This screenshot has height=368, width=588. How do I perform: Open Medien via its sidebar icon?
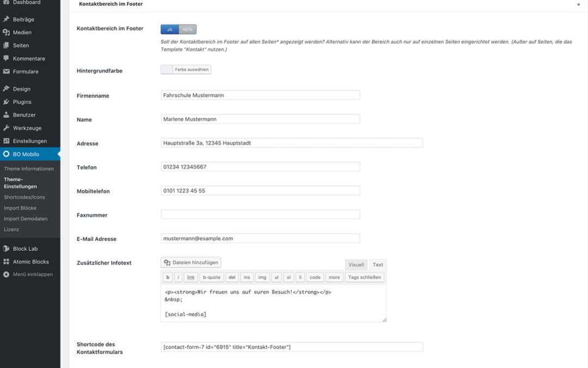click(7, 33)
